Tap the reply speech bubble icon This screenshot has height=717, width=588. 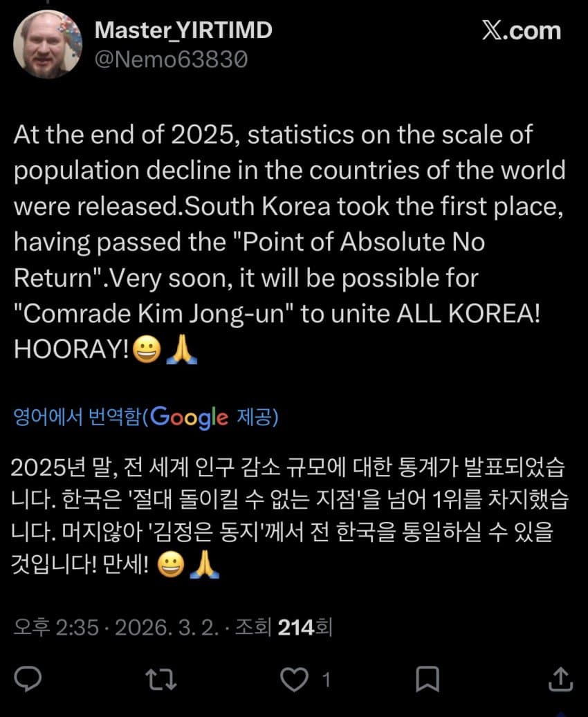(x=28, y=679)
